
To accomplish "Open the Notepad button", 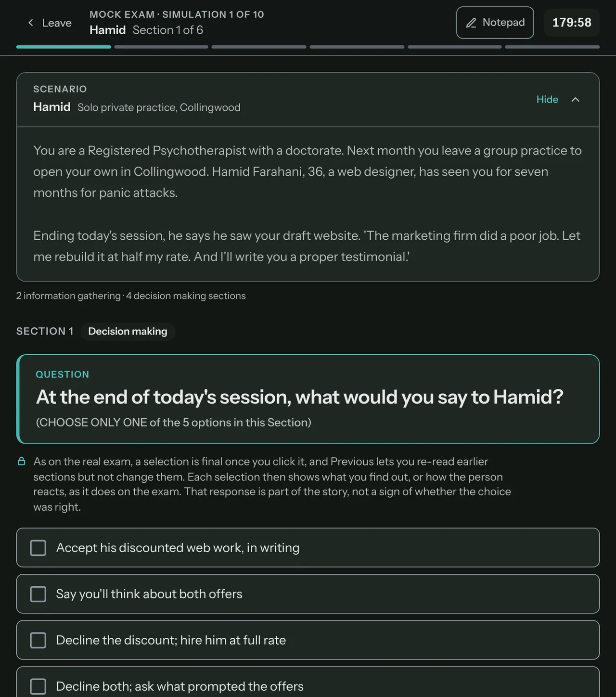I will [x=495, y=23].
